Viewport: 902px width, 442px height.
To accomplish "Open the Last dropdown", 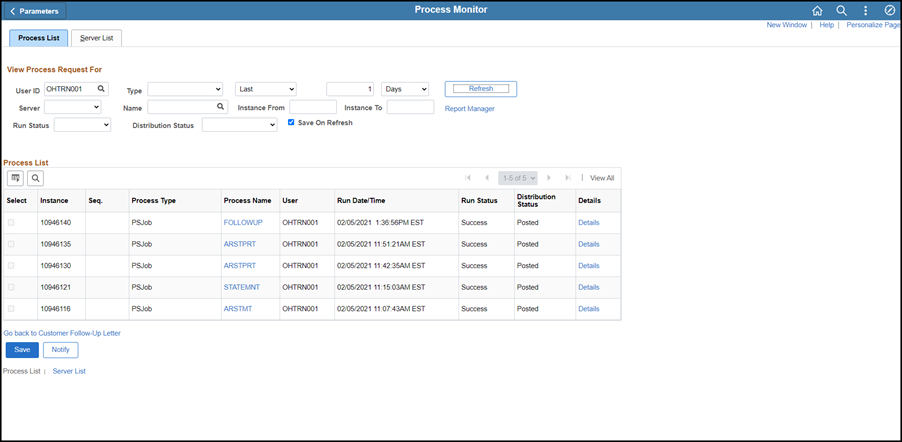I will (266, 89).
